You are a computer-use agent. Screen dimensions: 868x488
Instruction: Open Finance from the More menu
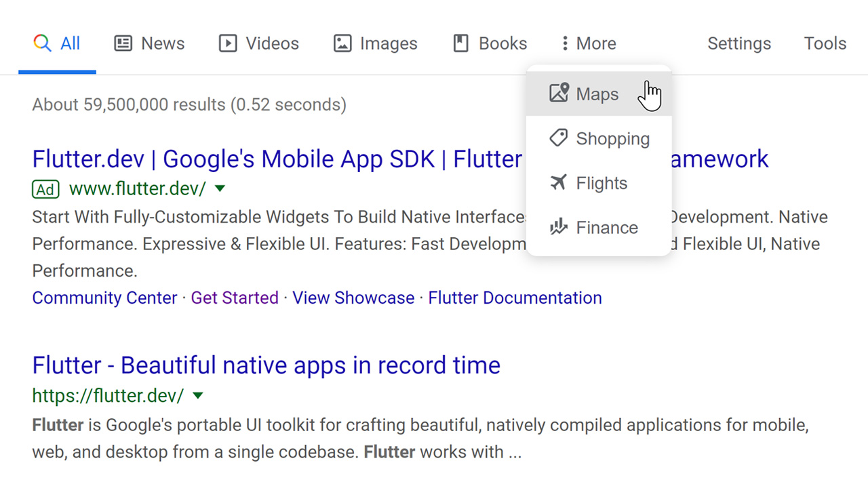coord(606,227)
